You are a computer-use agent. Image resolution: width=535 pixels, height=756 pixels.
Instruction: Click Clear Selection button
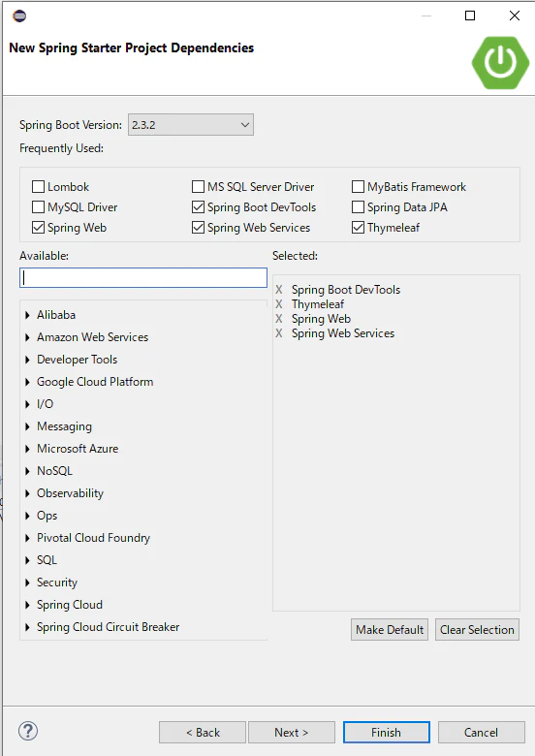tap(477, 630)
